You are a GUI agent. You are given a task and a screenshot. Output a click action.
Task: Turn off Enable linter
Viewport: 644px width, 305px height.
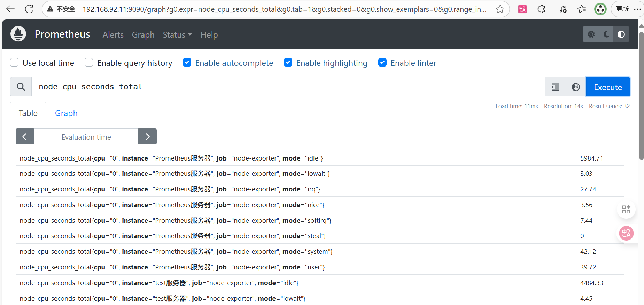click(382, 62)
